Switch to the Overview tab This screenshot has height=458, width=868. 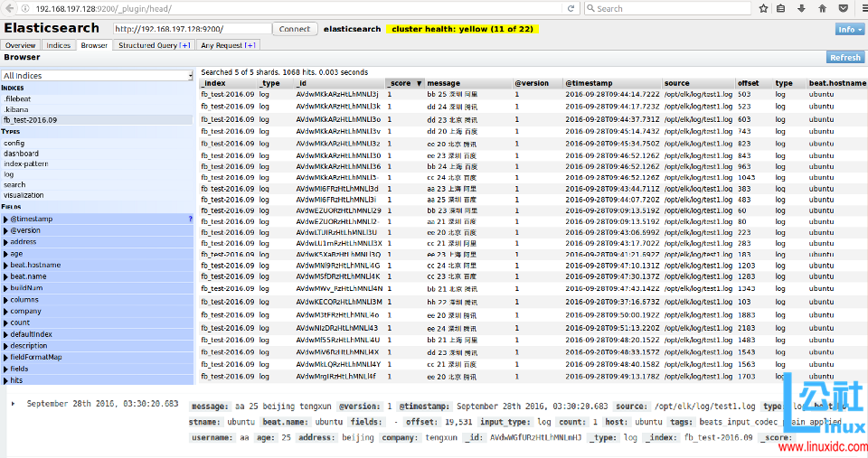click(21, 45)
